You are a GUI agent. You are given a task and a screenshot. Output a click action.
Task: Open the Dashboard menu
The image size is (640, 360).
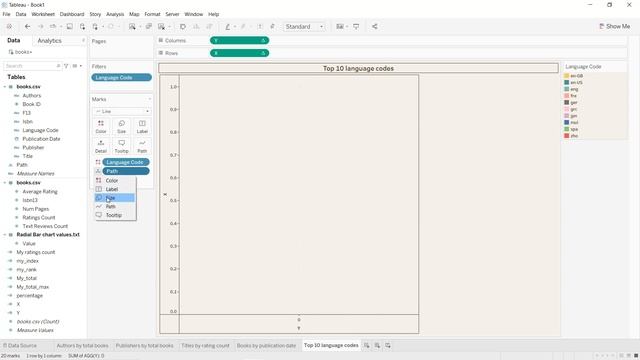tap(72, 14)
